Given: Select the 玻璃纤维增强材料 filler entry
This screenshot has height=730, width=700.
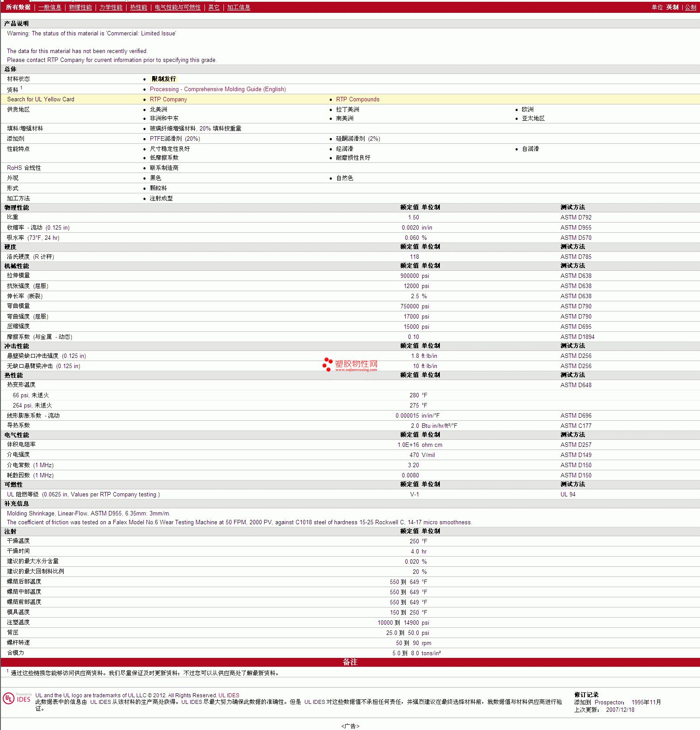Looking at the screenshot, I should point(196,128).
